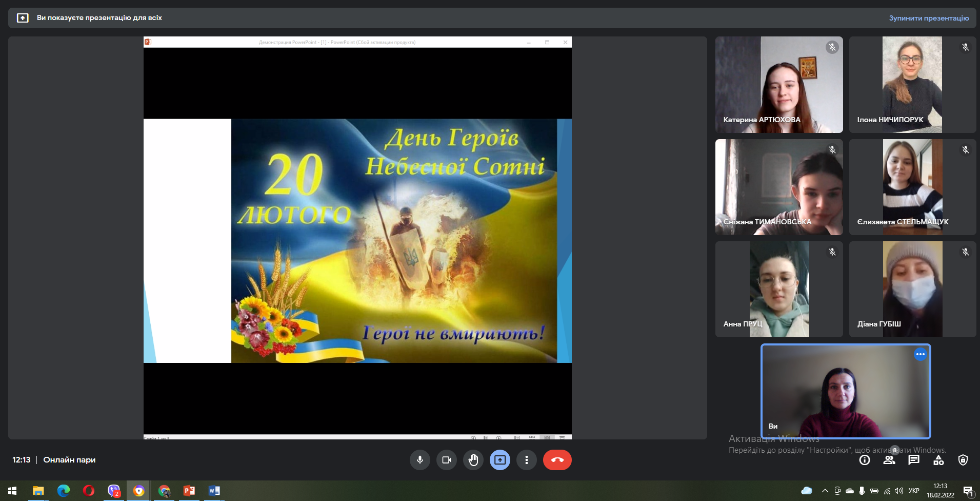Expand options on your own video tile
980x501 pixels.
pyautogui.click(x=920, y=354)
